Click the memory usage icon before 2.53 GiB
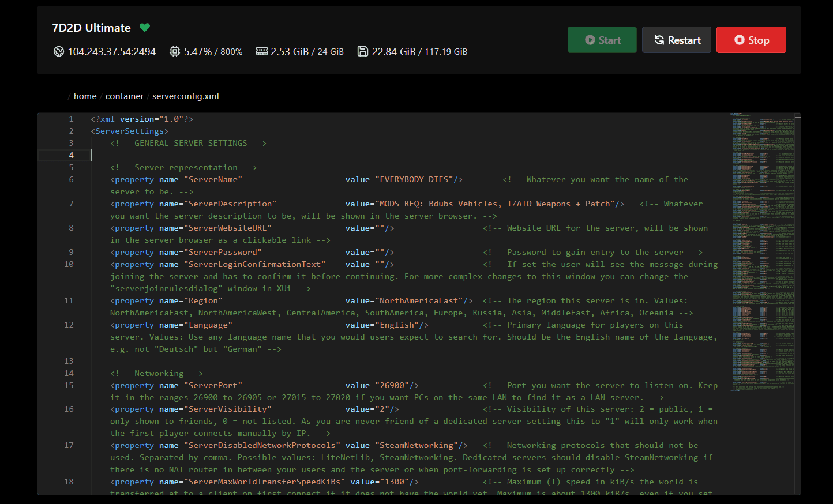 pyautogui.click(x=261, y=51)
